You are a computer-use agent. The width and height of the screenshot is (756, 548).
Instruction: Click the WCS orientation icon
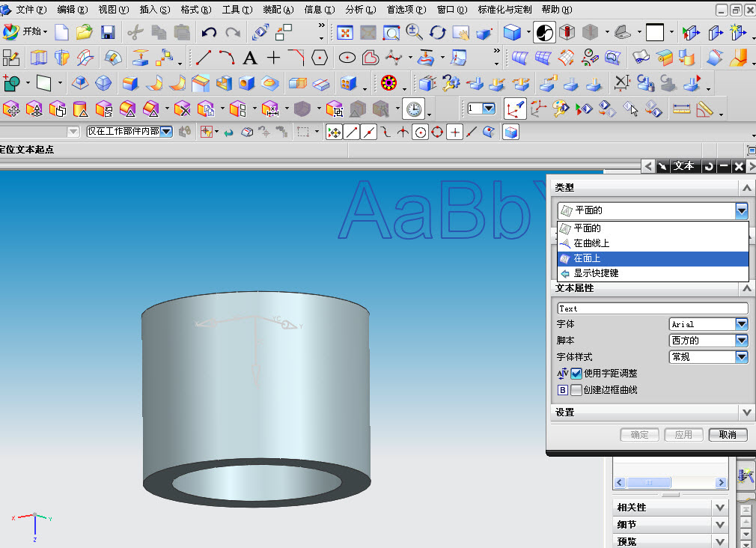(x=514, y=109)
